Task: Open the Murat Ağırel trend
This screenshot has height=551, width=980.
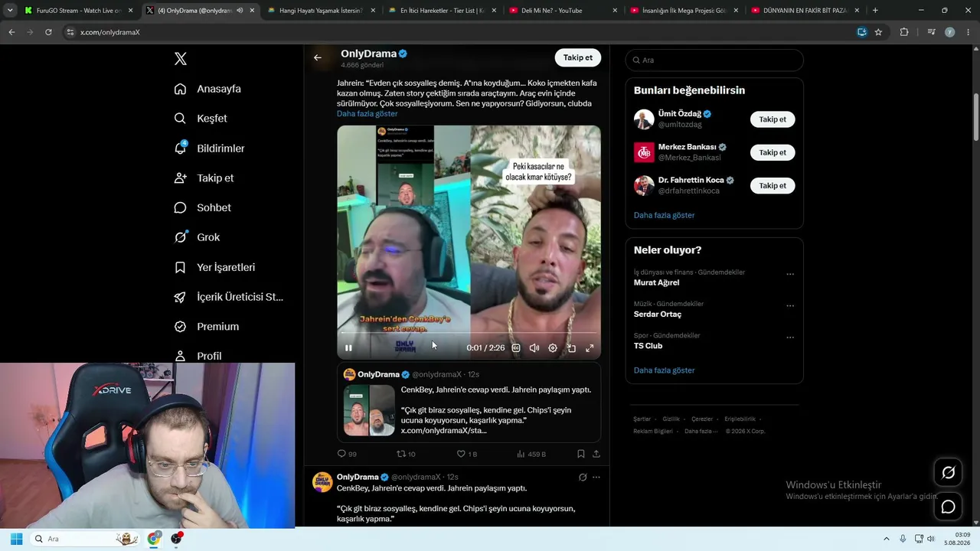Action: pyautogui.click(x=656, y=282)
